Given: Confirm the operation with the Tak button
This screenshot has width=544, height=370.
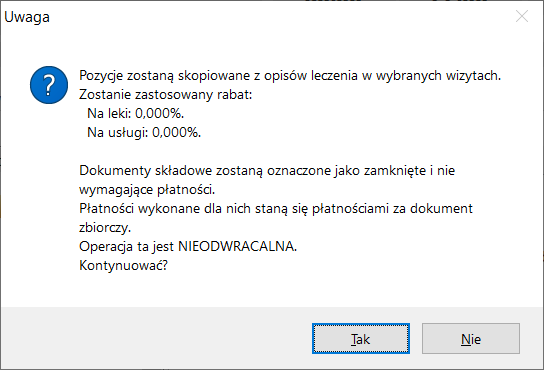Looking at the screenshot, I should click(360, 339).
